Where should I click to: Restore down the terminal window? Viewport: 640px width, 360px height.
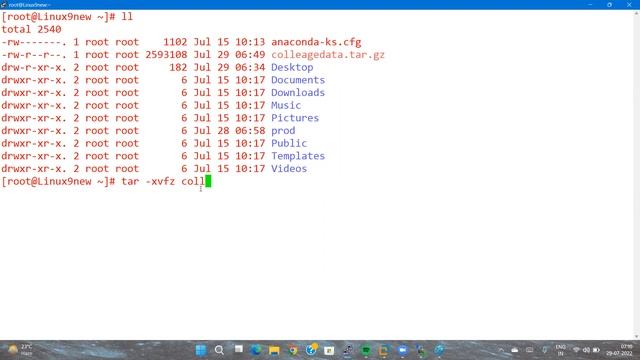(609, 4)
